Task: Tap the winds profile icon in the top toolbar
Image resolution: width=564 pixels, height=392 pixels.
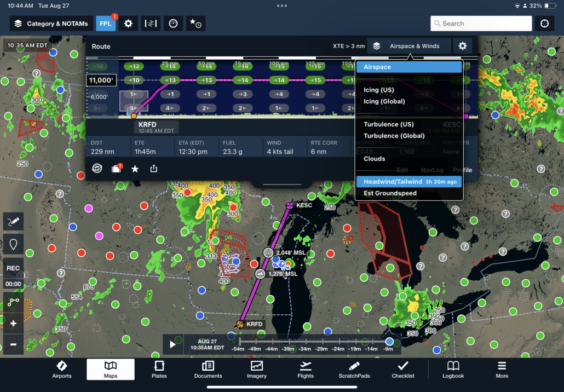Action: (151, 23)
